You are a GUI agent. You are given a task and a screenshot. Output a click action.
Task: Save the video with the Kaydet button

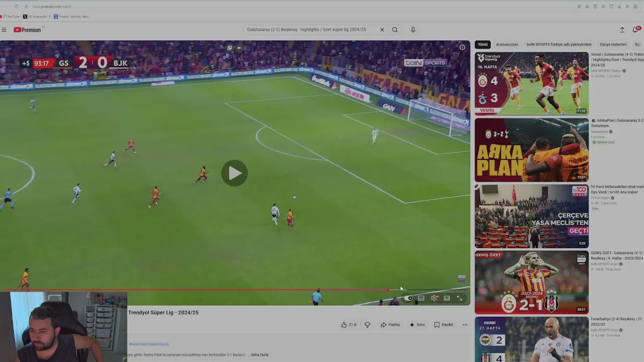point(444,325)
